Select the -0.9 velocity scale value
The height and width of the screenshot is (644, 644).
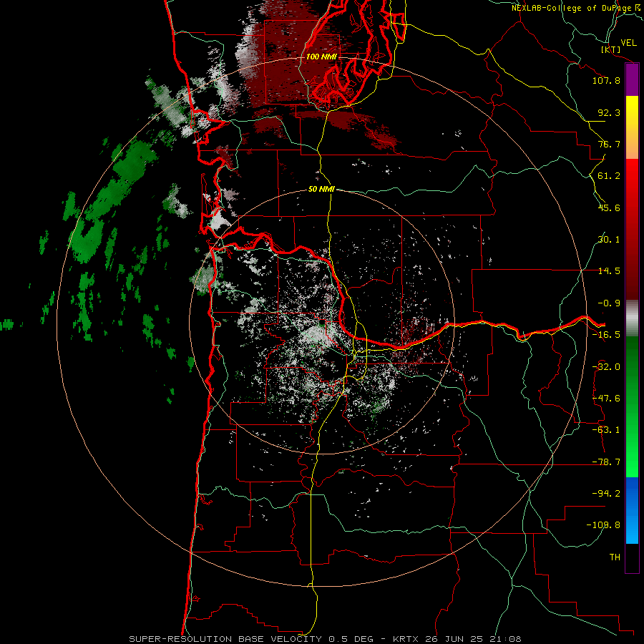click(609, 303)
